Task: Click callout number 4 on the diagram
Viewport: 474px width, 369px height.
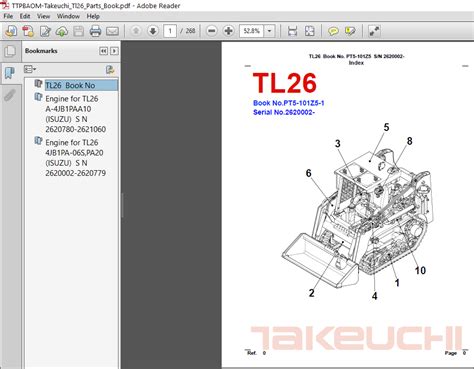Action: click(375, 296)
